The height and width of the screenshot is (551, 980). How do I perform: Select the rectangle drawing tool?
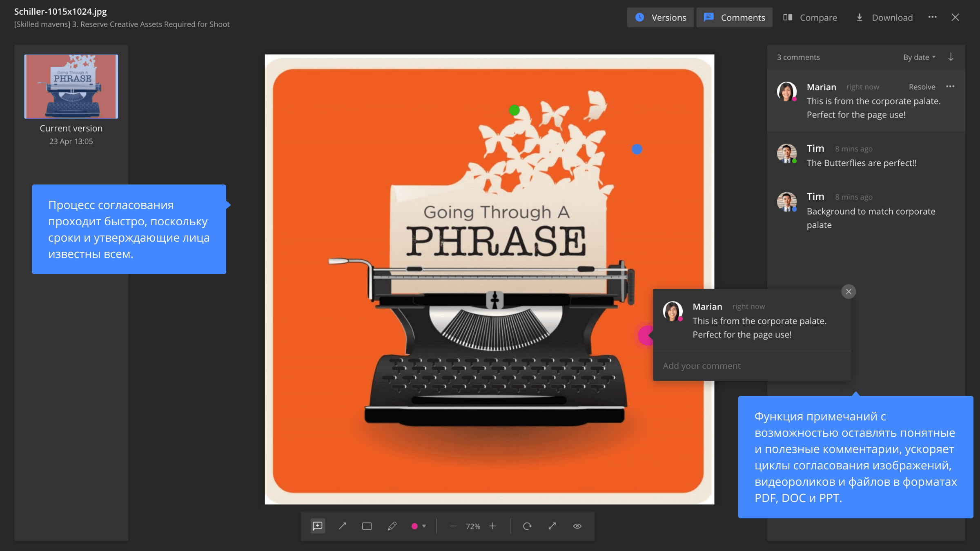point(367,526)
